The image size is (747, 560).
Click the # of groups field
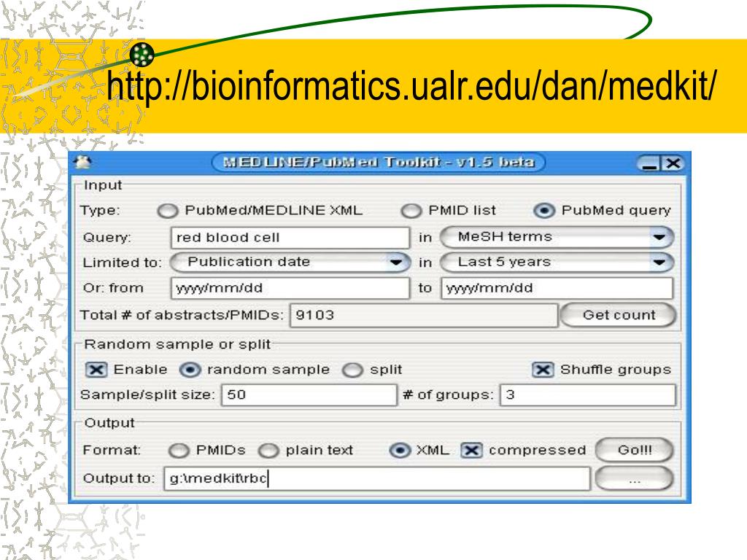coord(588,395)
